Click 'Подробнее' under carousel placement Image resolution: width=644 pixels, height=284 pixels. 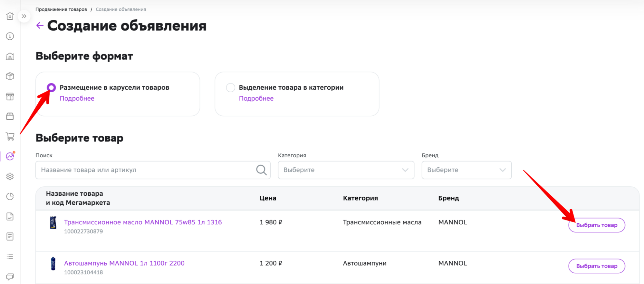(77, 98)
